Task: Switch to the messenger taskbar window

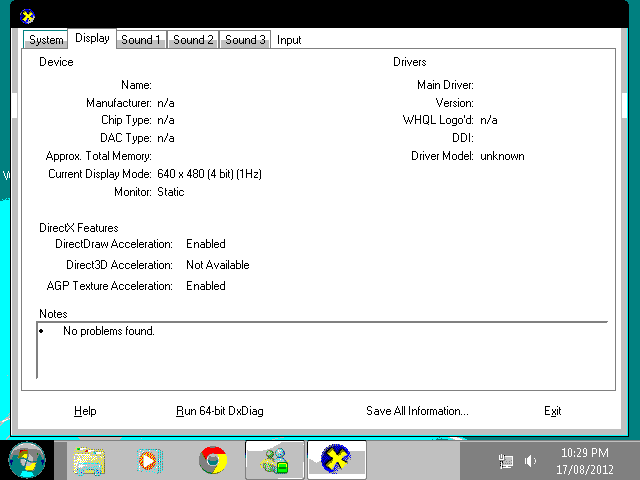Action: 275,460
